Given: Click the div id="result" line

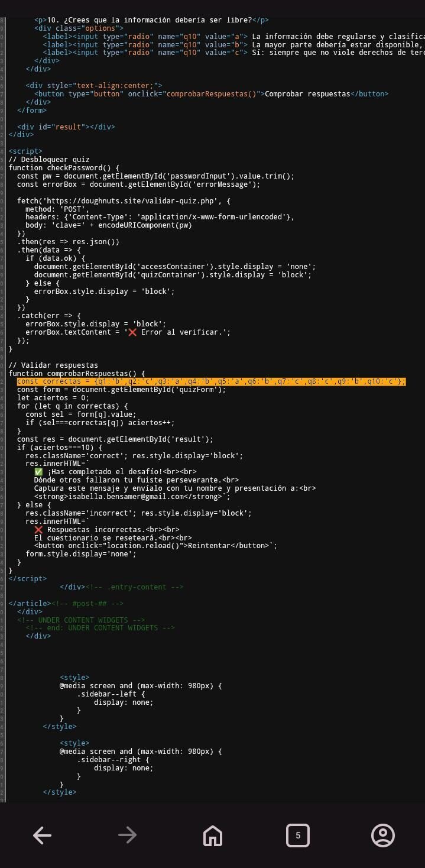Looking at the screenshot, I should click(66, 127).
